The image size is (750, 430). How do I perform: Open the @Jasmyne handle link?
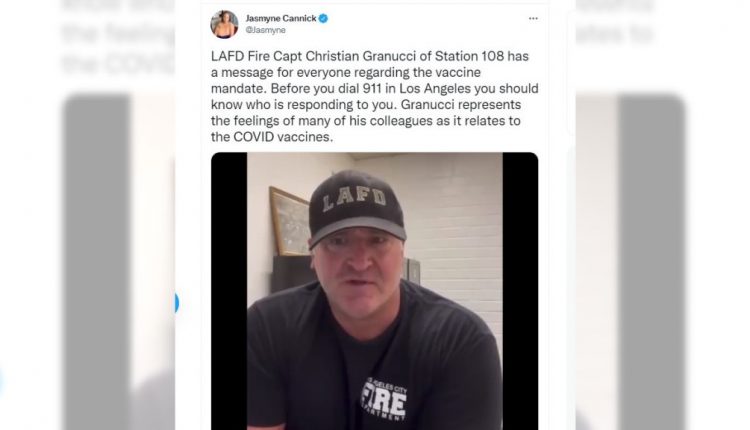click(x=265, y=30)
